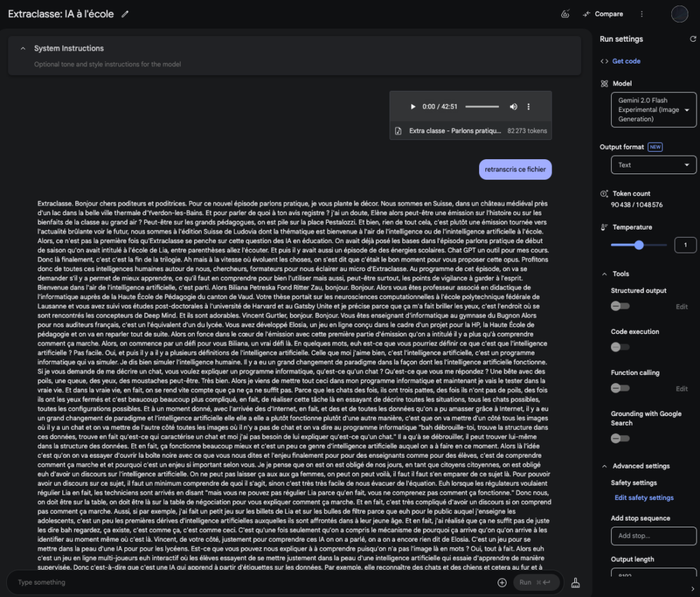Image resolution: width=700 pixels, height=597 pixels.
Task: Mute the audio player volume icon
Action: pyautogui.click(x=513, y=107)
